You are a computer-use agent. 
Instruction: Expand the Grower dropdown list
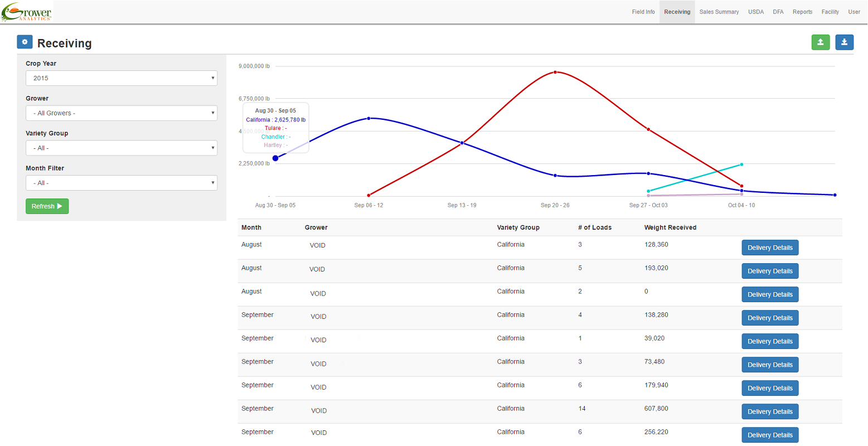pos(121,113)
